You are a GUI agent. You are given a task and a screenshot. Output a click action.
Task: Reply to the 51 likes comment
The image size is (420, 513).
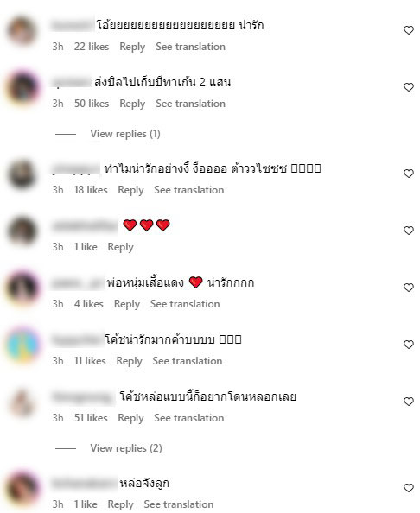tap(130, 418)
